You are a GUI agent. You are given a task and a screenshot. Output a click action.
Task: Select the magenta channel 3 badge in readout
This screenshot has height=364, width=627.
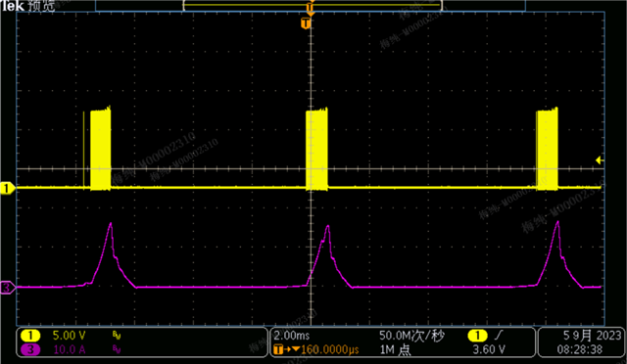(x=30, y=349)
